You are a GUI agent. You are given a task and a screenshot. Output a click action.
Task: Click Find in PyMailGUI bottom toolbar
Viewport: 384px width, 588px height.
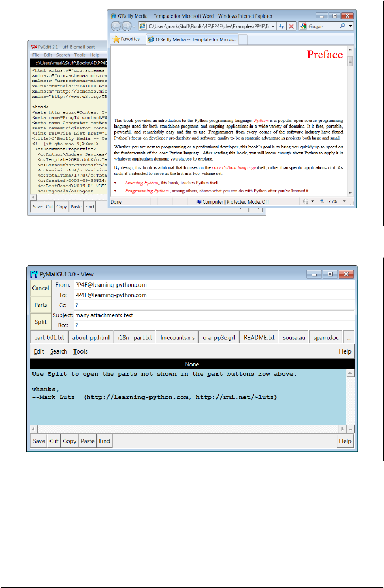[105, 441]
